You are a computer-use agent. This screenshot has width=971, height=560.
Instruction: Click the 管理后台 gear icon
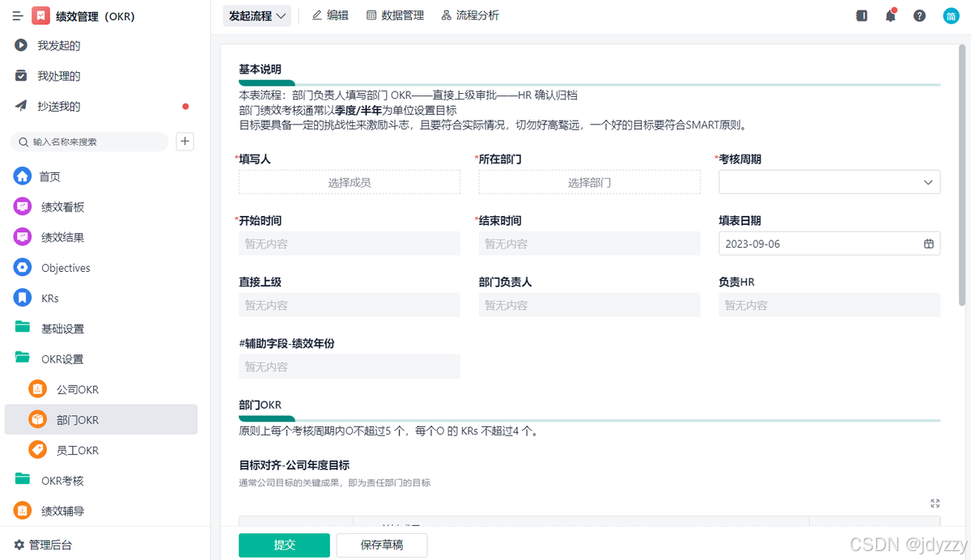click(19, 545)
